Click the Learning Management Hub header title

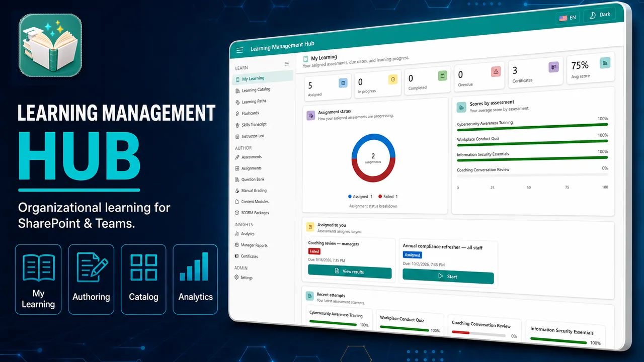tap(282, 46)
